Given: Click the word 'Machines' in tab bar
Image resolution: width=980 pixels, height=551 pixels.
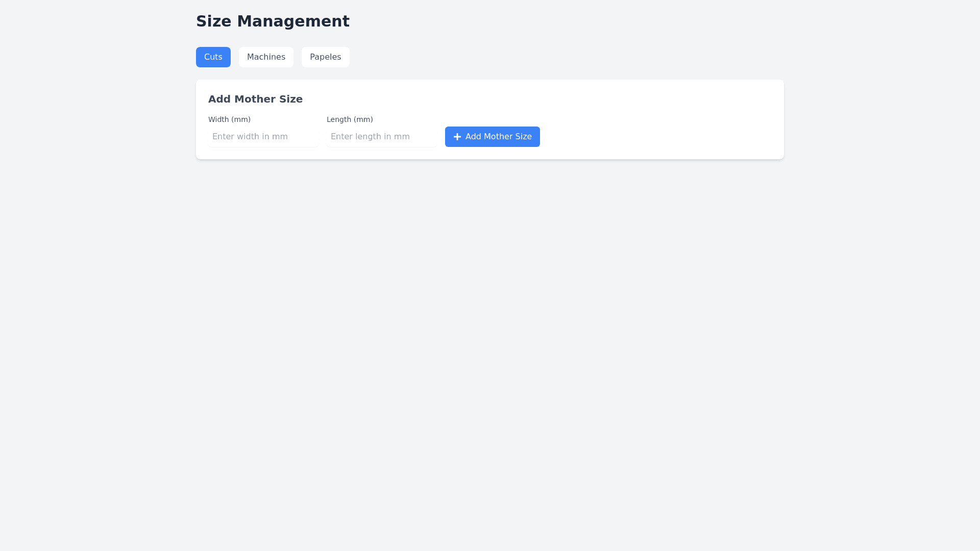Looking at the screenshot, I should (266, 57).
